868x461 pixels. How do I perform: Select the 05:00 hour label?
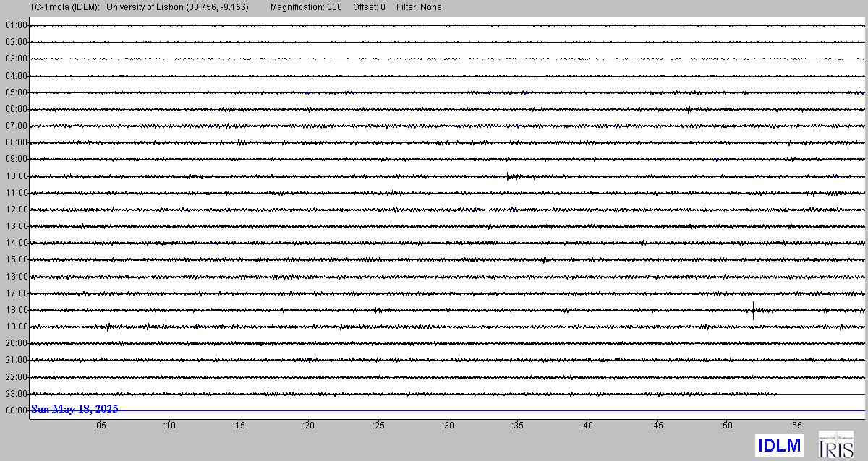(16, 92)
